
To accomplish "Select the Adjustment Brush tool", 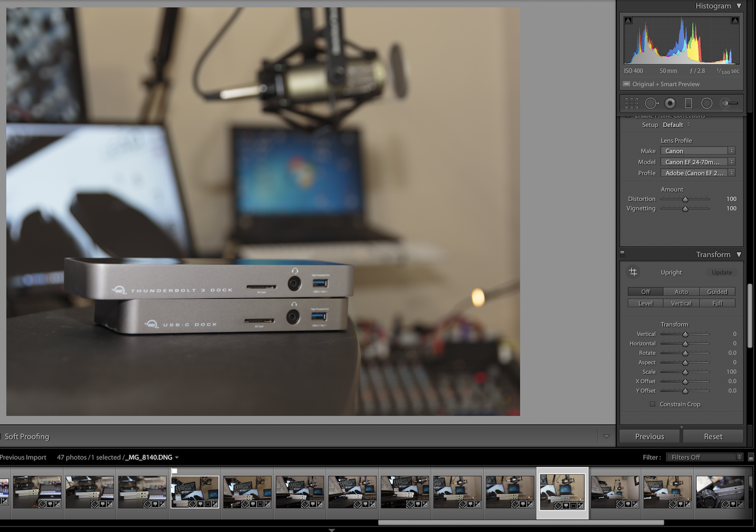I will click(x=730, y=103).
